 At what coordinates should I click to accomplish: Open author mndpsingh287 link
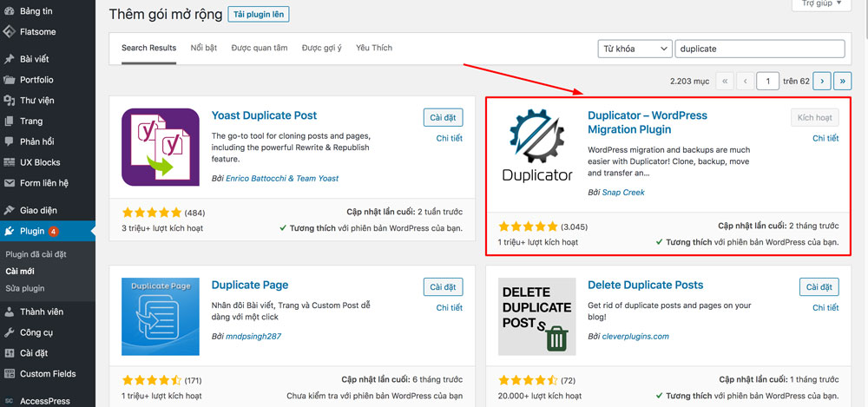(253, 336)
